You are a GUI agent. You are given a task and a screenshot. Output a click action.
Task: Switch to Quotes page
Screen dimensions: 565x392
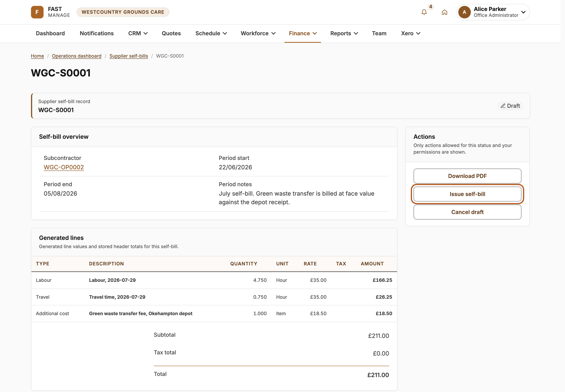(171, 33)
